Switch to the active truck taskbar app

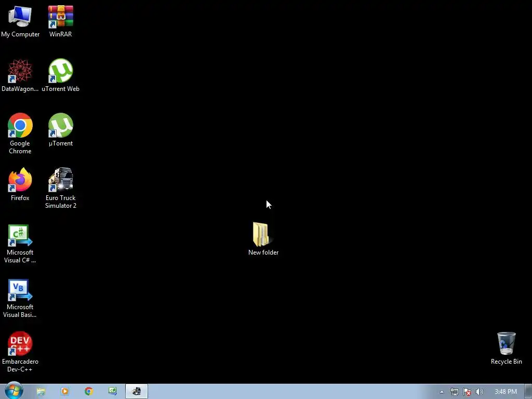pos(137,392)
